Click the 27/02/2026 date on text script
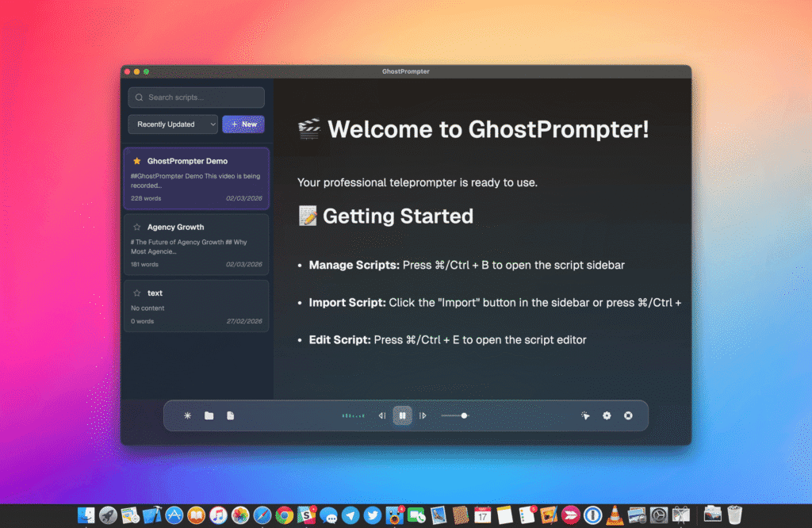Viewport: 812px width, 528px height. tap(244, 321)
